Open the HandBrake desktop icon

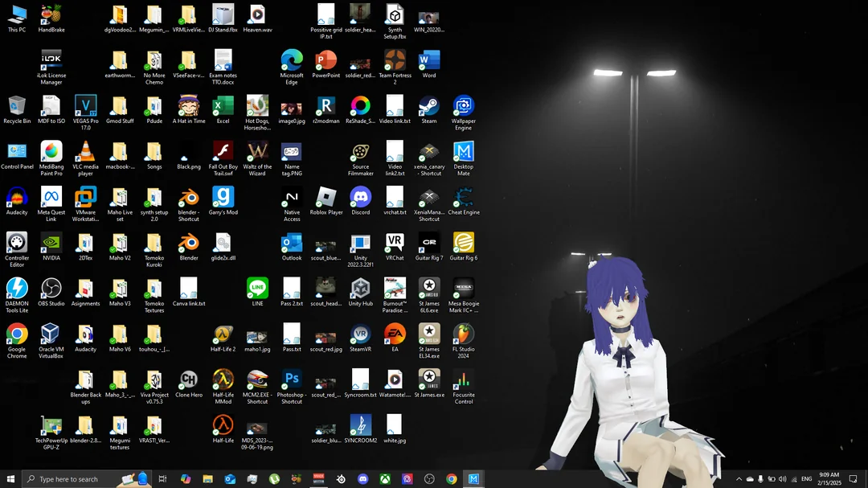(51, 18)
